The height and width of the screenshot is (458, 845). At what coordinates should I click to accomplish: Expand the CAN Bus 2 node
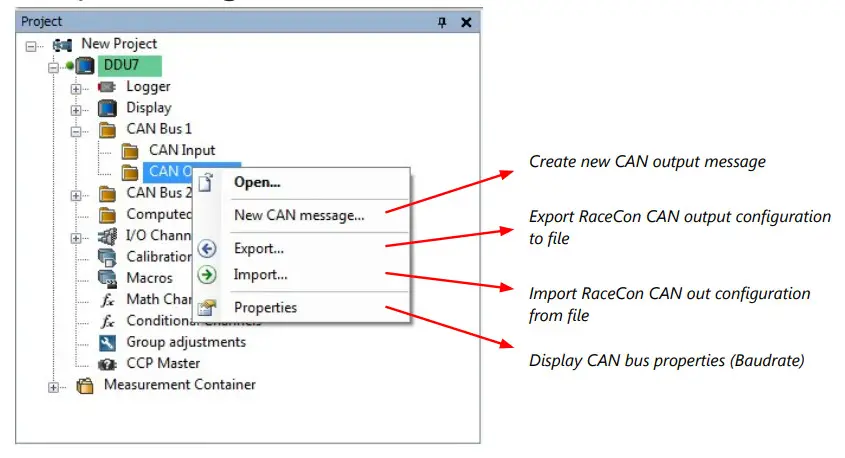pos(76,195)
